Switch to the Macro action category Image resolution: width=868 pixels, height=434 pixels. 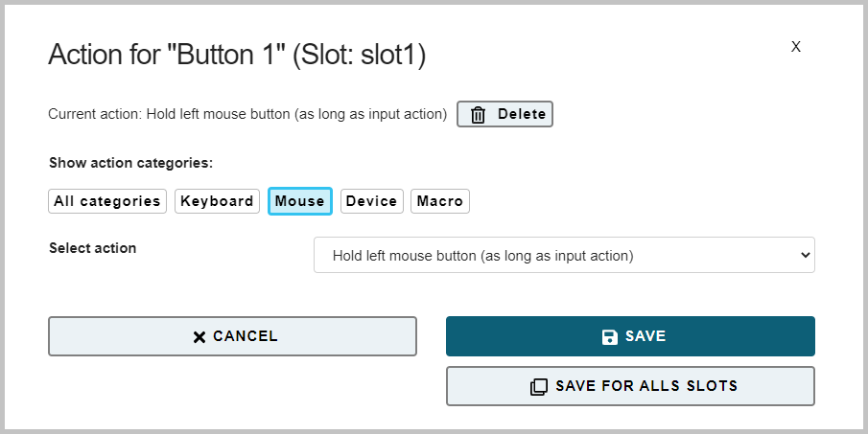pos(440,201)
